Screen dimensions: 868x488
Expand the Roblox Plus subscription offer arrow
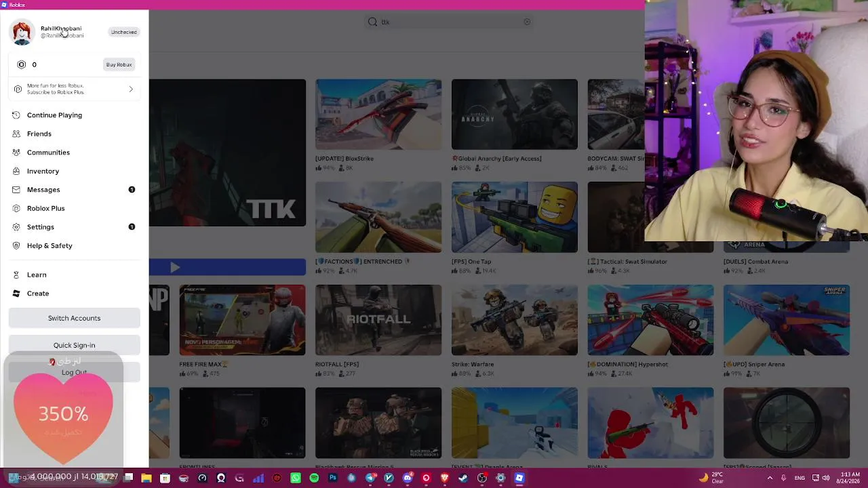pos(131,89)
